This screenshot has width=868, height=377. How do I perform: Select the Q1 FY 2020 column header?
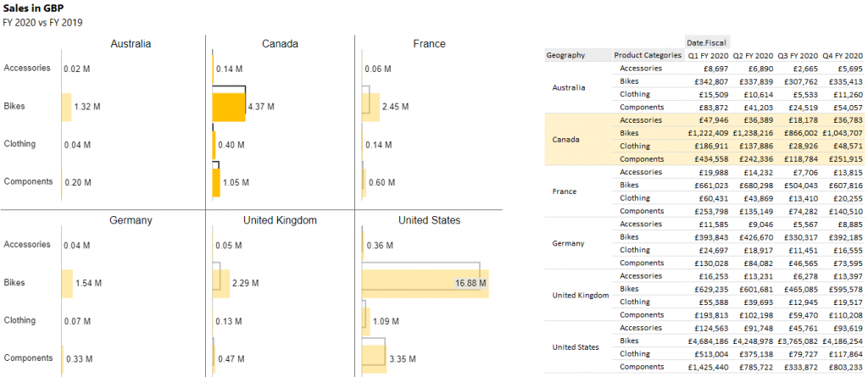[707, 56]
